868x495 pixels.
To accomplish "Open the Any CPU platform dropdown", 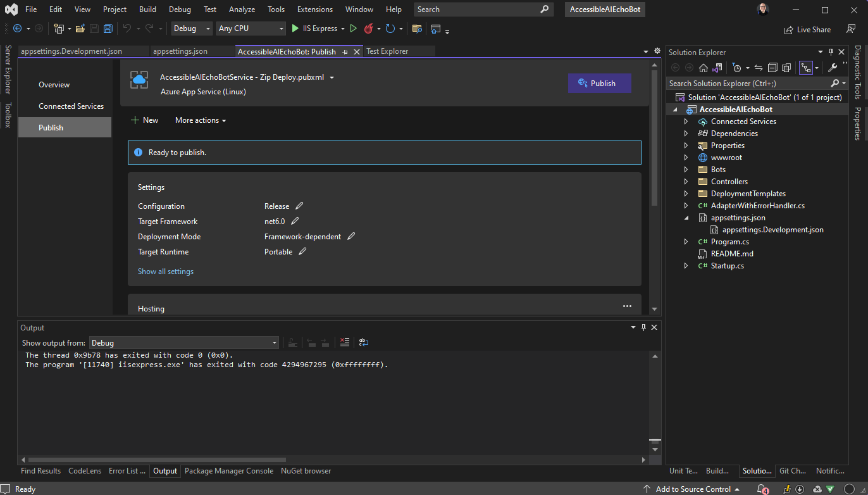I will point(251,28).
